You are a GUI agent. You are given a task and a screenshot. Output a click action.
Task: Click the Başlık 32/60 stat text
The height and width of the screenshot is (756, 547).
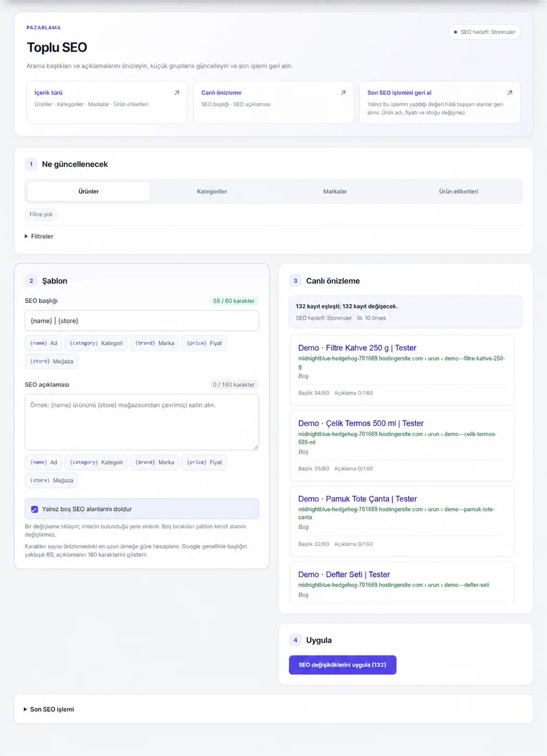(x=313, y=544)
